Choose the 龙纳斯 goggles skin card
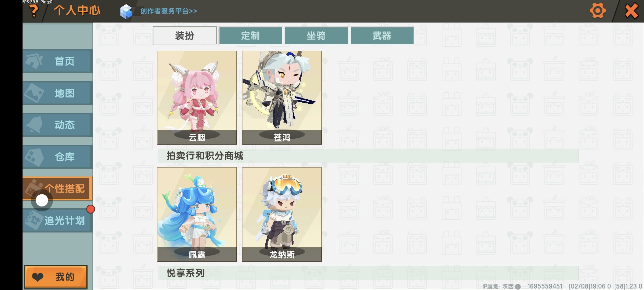The image size is (644, 290). point(282,214)
